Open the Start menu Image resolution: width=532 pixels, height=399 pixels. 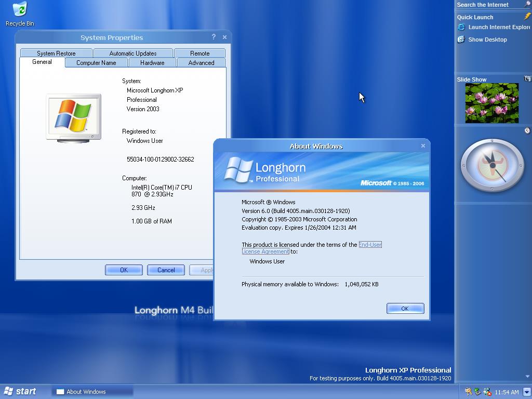pyautogui.click(x=20, y=392)
